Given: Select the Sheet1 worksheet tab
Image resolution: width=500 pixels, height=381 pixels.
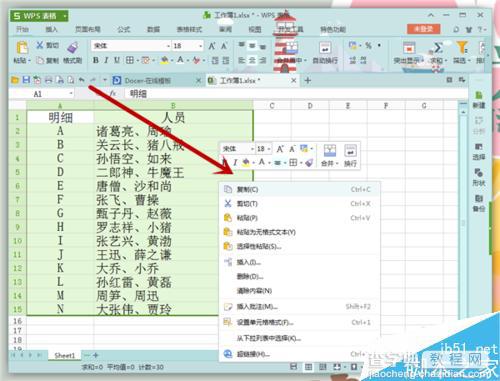Looking at the screenshot, I should [65, 355].
